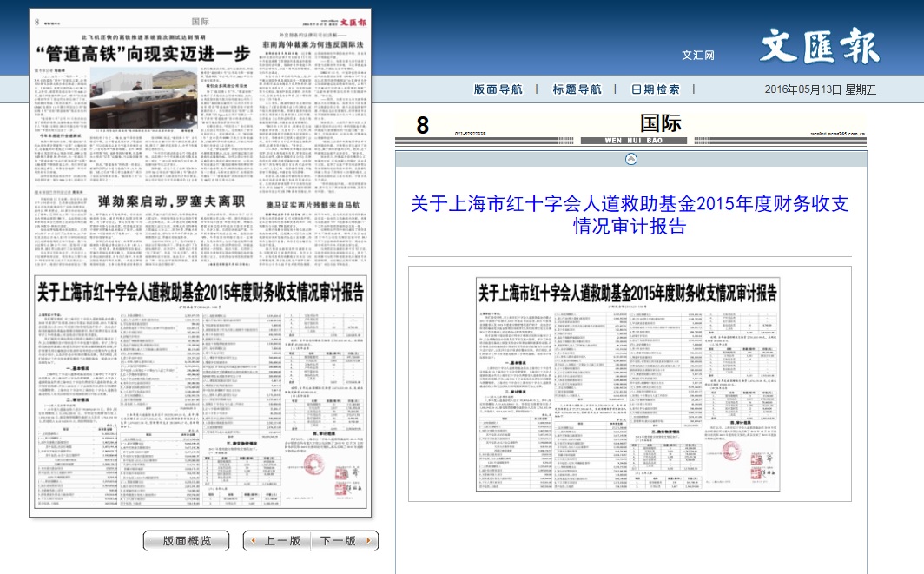The image size is (924, 574).
Task: Click the date 2016年05月13日 星期五
Action: point(821,89)
